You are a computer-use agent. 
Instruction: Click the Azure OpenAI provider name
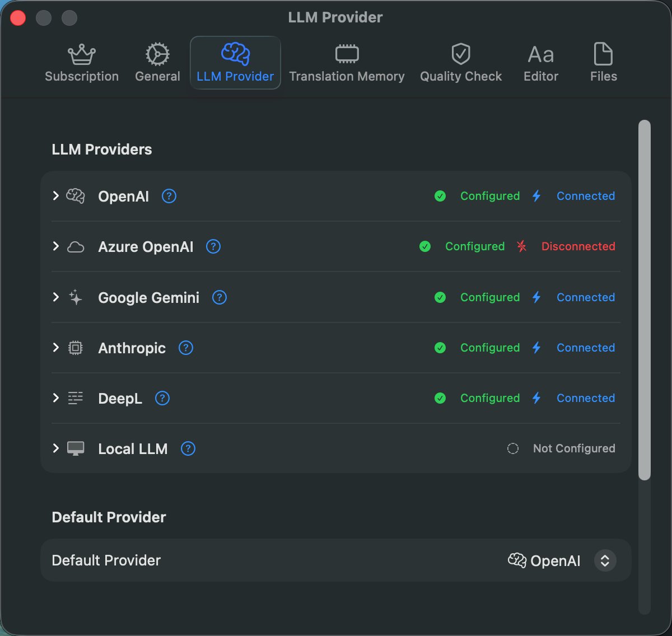pyautogui.click(x=146, y=247)
